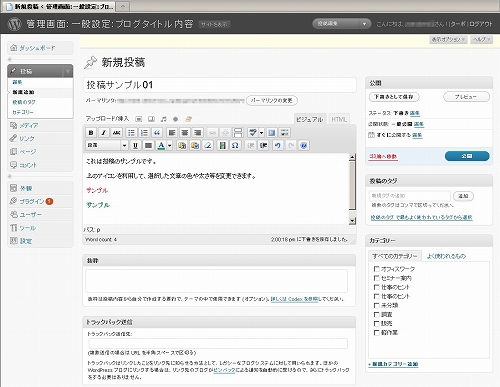Screen dimensions: 500x387
Task: Check the オフィスワーク category
Action: tap(377, 269)
